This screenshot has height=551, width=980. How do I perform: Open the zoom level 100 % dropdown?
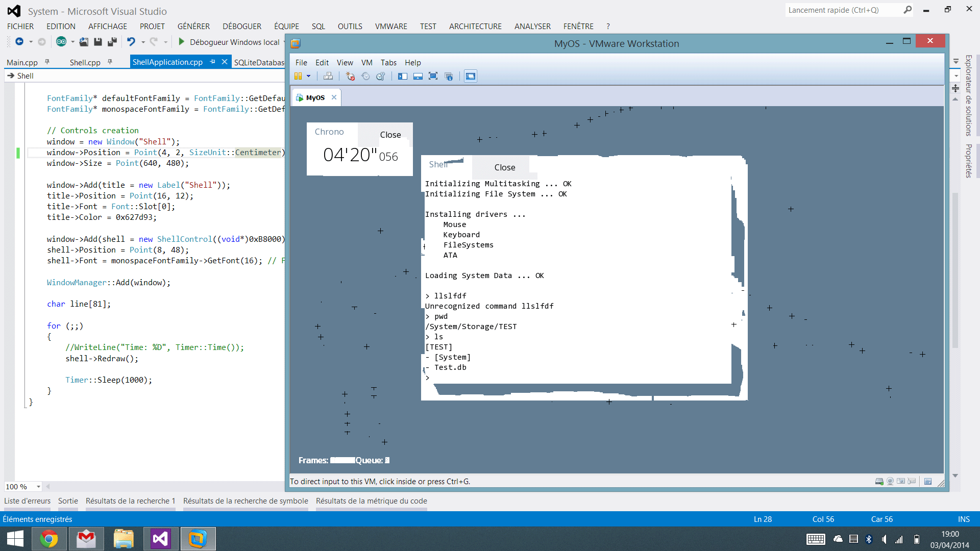point(38,487)
